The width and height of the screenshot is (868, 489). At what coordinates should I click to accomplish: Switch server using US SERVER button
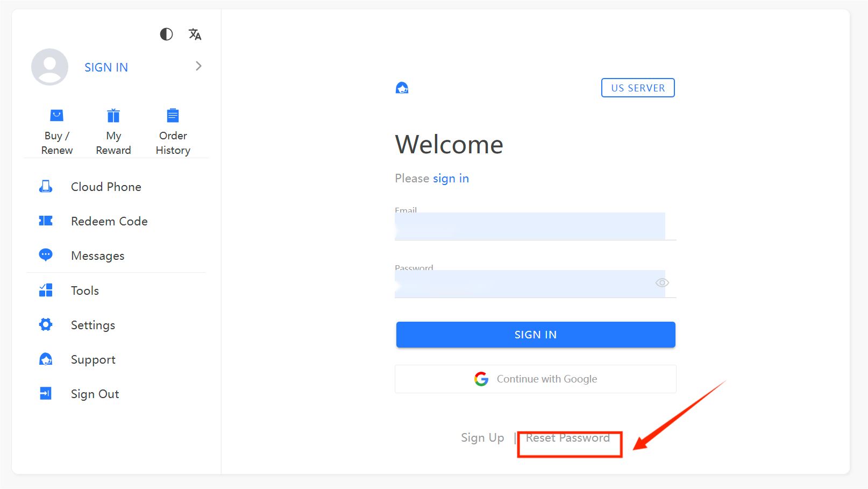(638, 88)
